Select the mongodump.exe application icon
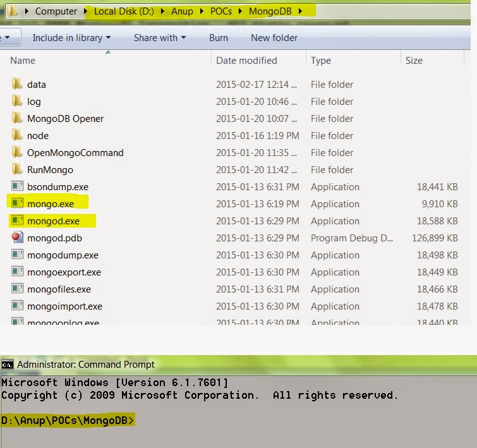This screenshot has height=448, width=477. point(17,254)
